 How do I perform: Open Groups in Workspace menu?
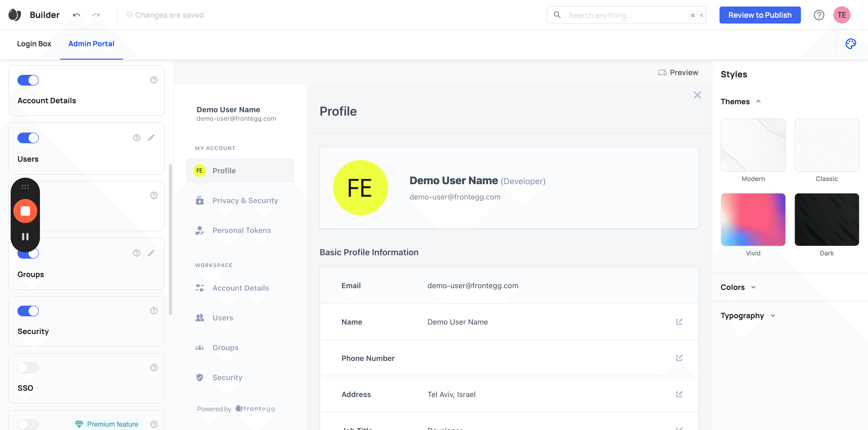[x=240, y=348]
